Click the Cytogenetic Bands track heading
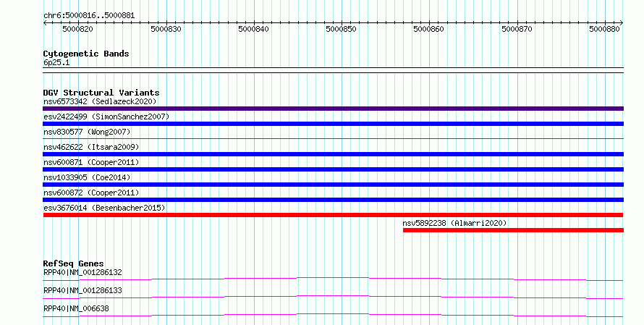The image size is (644, 325). pyautogui.click(x=86, y=54)
